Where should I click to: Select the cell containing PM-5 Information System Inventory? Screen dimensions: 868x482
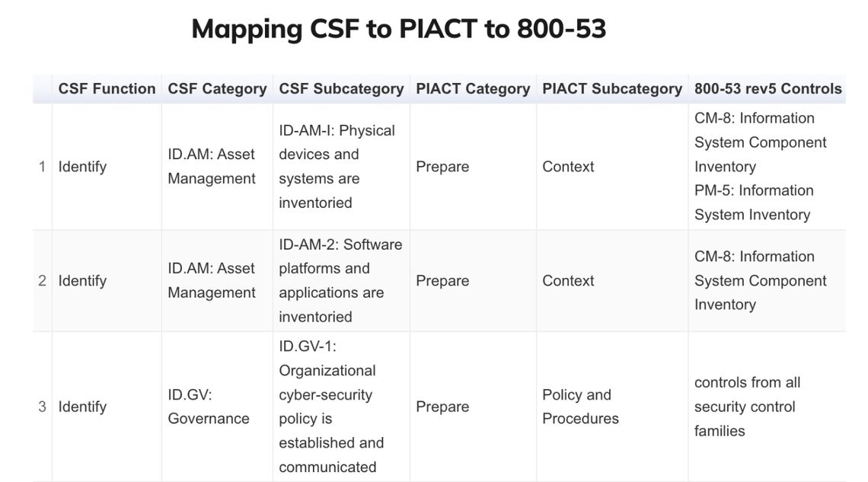pyautogui.click(x=754, y=203)
